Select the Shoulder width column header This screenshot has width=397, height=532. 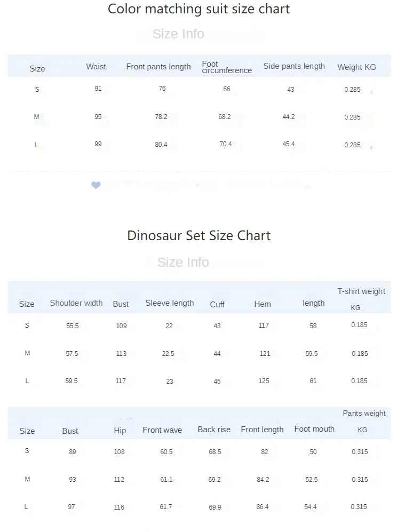(x=76, y=303)
